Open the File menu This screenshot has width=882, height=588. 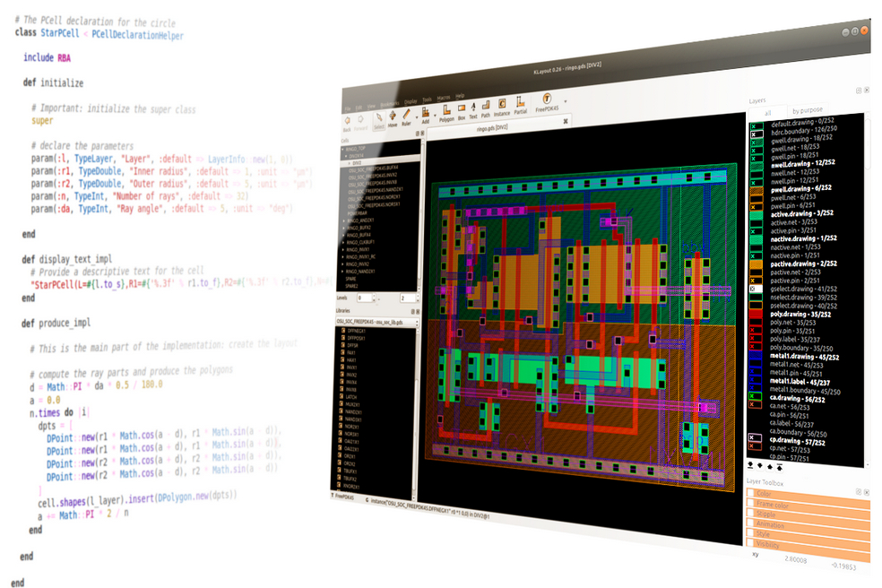(x=348, y=108)
